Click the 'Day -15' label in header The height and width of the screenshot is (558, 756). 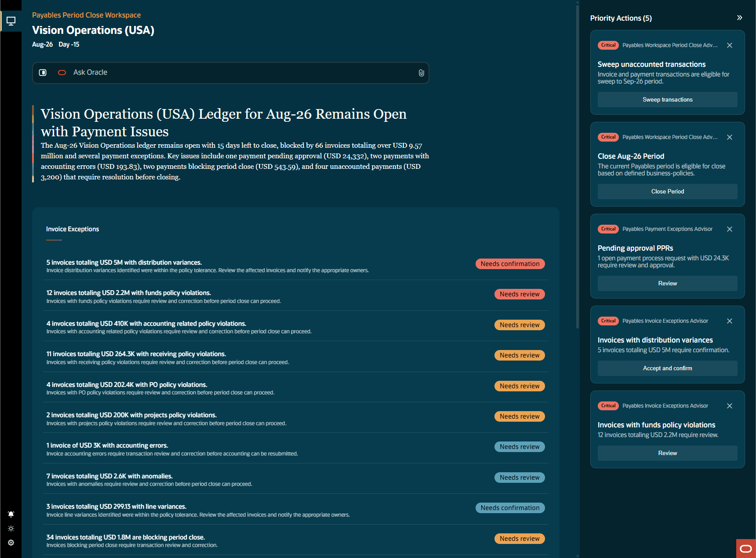(69, 44)
